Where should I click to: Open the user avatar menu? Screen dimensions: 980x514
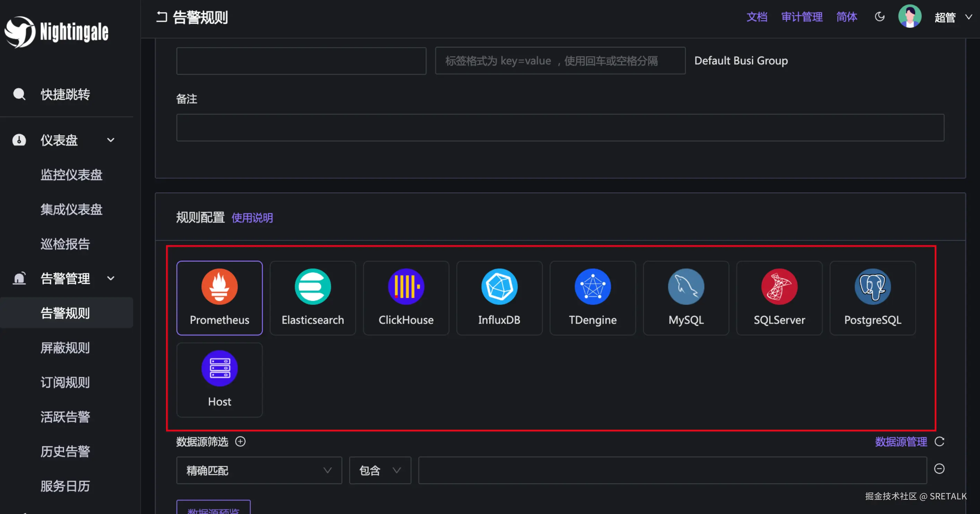click(910, 16)
